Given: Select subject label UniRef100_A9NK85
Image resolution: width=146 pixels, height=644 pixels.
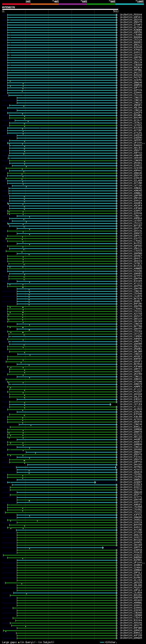Looking at the screenshot, I should tap(131, 156).
